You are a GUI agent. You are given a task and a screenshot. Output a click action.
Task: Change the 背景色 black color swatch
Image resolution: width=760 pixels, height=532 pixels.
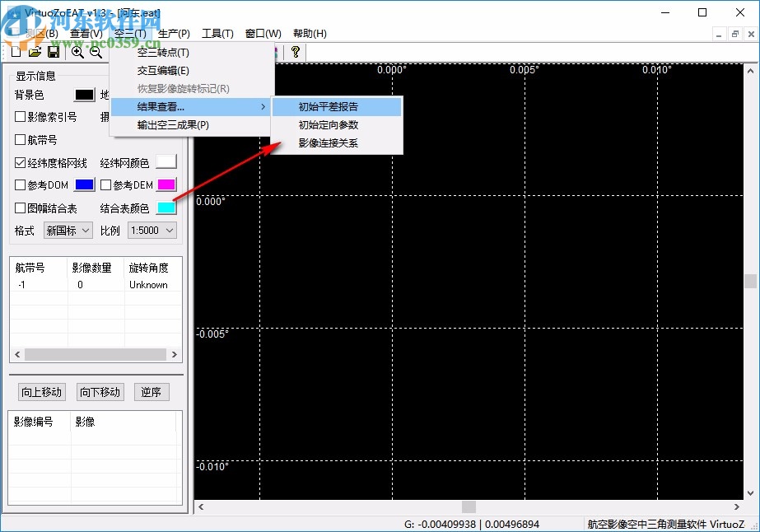click(85, 95)
